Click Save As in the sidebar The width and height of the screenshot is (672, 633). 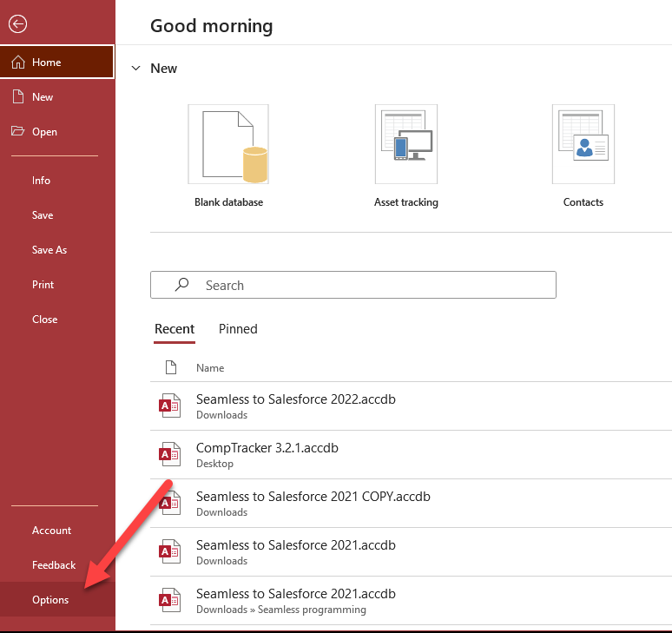point(49,250)
